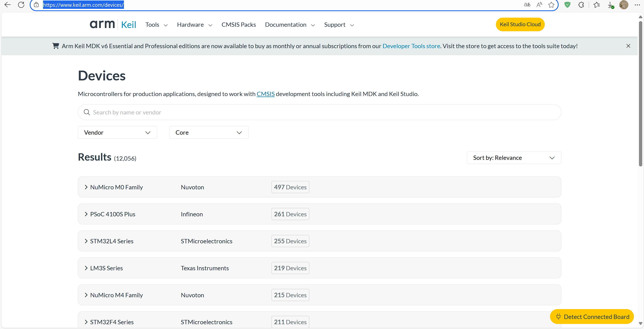Open the Core filter dropdown

point(209,132)
